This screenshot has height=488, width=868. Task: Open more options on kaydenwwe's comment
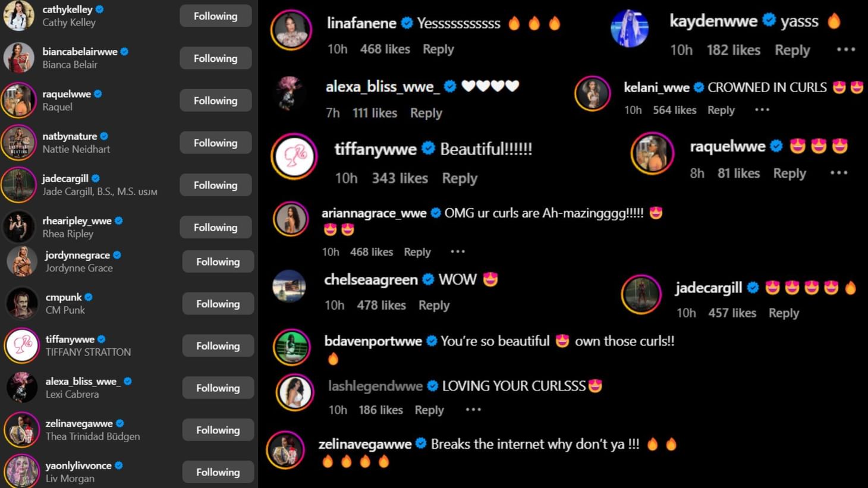(x=845, y=50)
